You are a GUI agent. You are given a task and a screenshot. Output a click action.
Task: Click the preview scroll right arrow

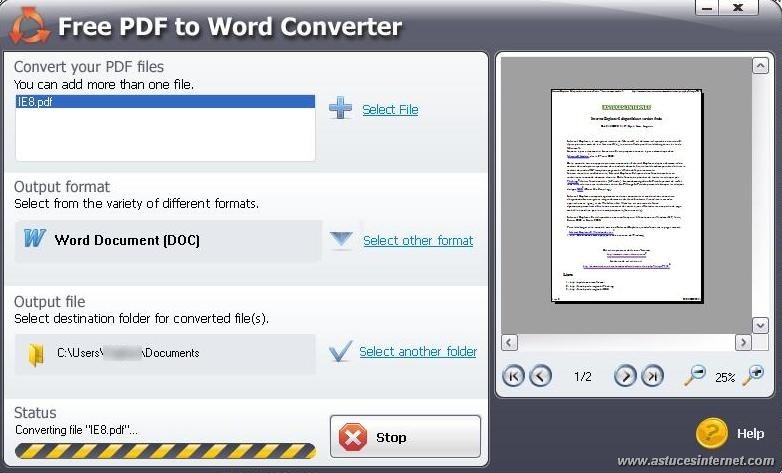(x=743, y=342)
